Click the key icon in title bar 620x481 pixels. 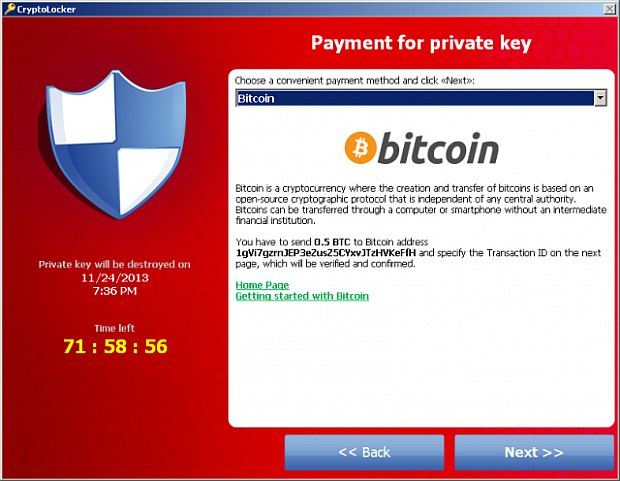coord(9,9)
